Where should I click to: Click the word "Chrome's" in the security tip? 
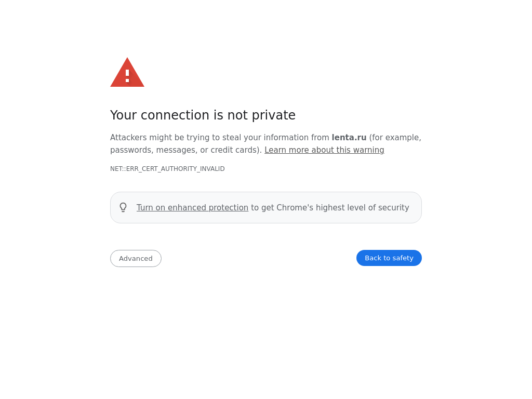click(295, 208)
